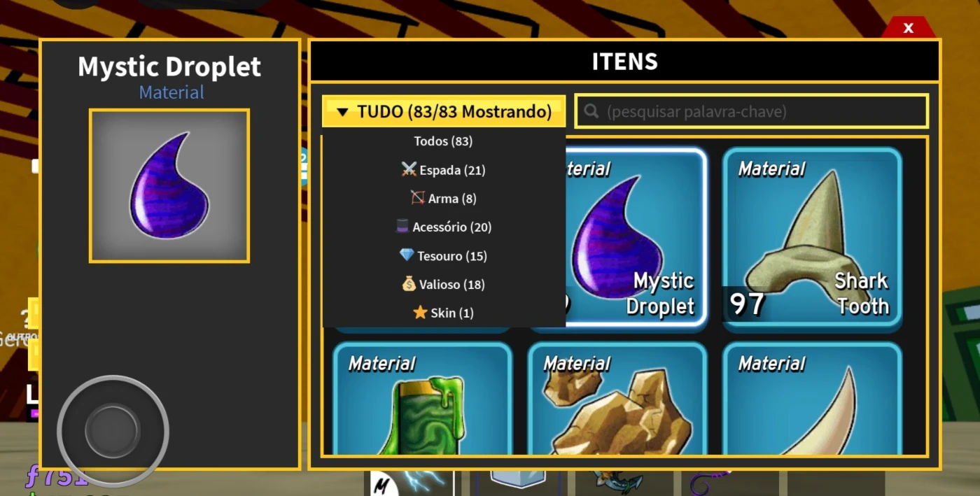
Task: Collapse the TUDO filter dropdown
Action: 444,111
